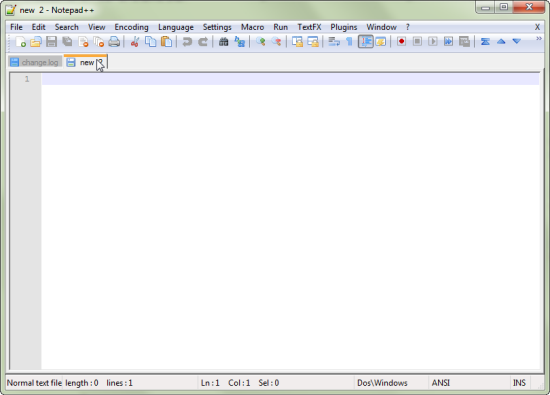The image size is (550, 395).
Task: Save all files toolbar icon
Action: click(x=67, y=42)
